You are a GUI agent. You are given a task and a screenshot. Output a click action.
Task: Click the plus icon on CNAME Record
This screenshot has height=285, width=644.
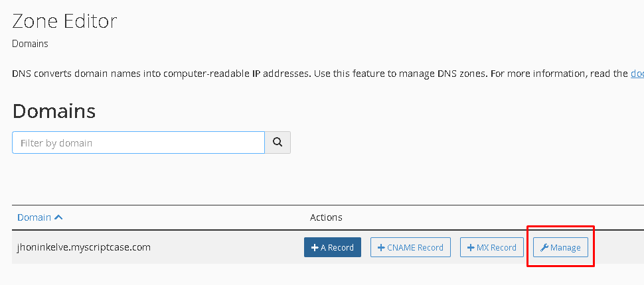click(x=381, y=248)
